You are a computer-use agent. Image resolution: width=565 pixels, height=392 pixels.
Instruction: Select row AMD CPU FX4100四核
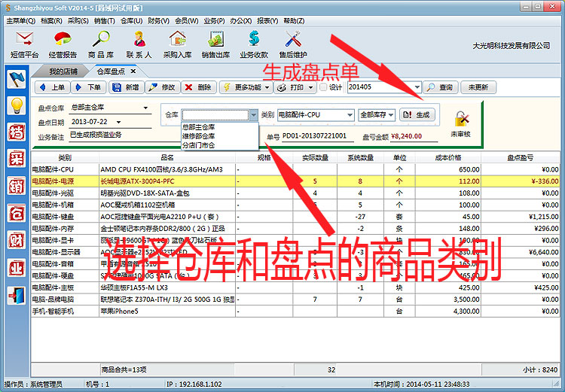pos(295,169)
